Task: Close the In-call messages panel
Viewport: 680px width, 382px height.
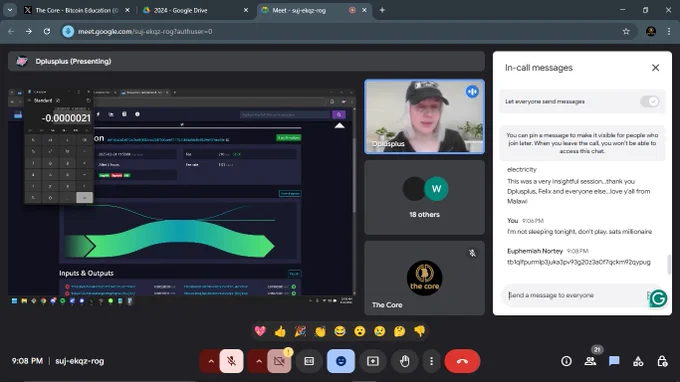Action: (x=655, y=68)
